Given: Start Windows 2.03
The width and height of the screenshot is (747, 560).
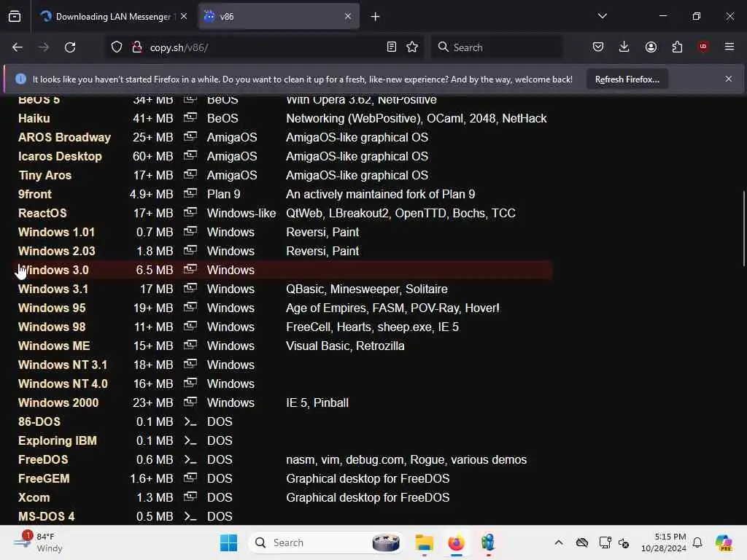Looking at the screenshot, I should click(x=57, y=252).
